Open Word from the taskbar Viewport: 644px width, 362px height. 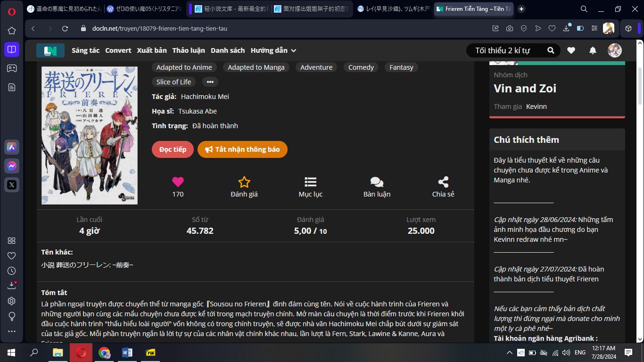point(127,353)
